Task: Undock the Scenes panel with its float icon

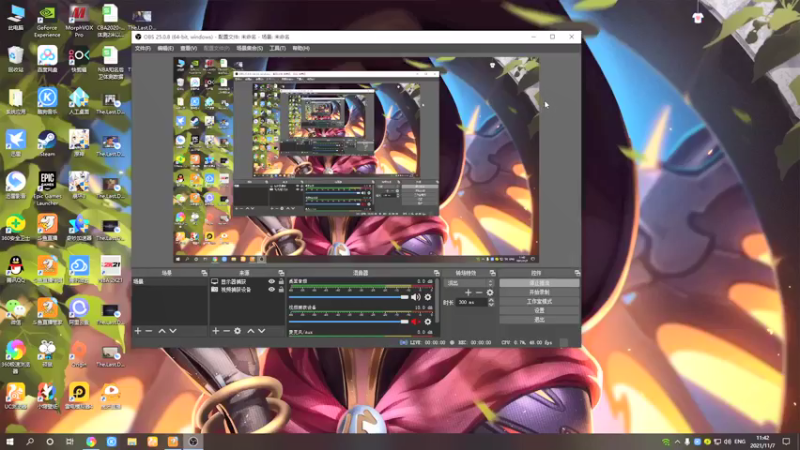Action: (204, 273)
